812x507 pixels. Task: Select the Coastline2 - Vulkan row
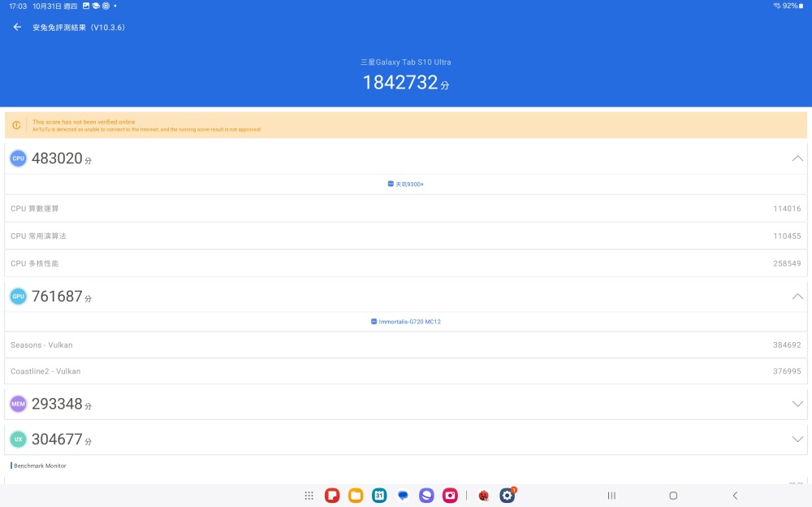(x=406, y=371)
